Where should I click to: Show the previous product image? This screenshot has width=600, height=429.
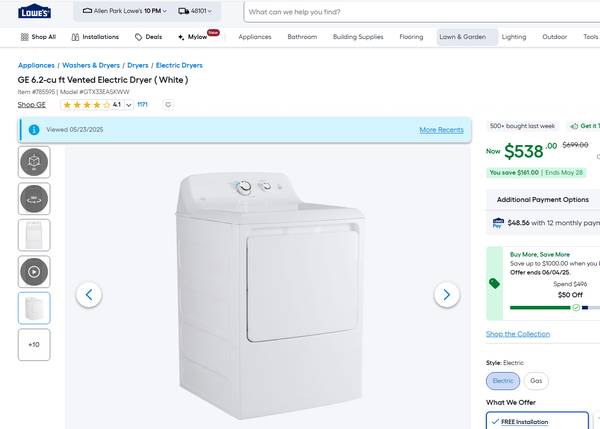coord(90,294)
